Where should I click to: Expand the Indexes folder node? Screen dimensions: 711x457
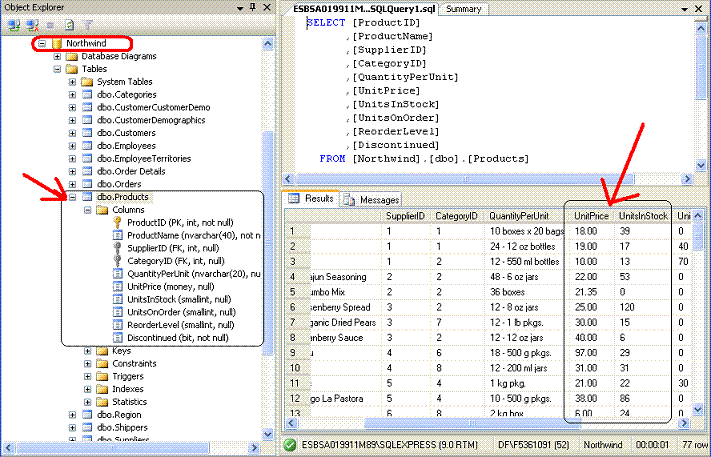tap(88, 389)
